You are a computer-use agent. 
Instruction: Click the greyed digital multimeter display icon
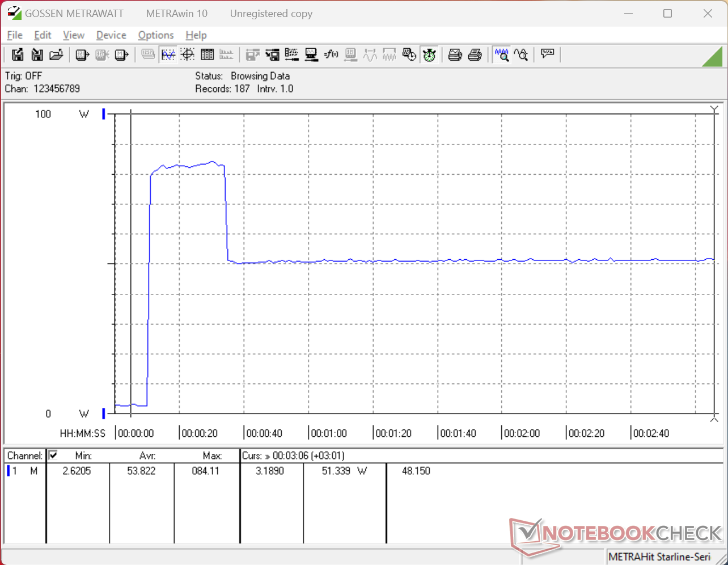point(148,54)
